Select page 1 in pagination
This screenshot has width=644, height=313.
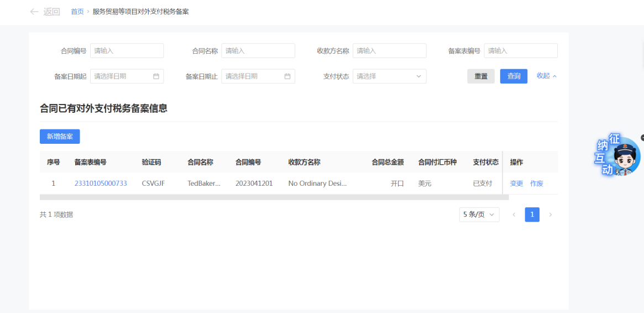pos(532,215)
